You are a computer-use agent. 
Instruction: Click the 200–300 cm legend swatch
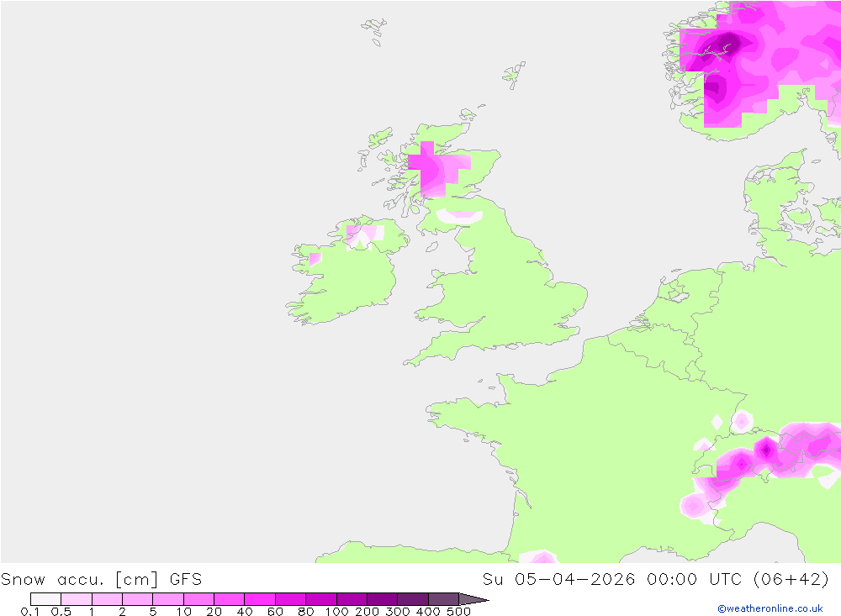coord(383,599)
